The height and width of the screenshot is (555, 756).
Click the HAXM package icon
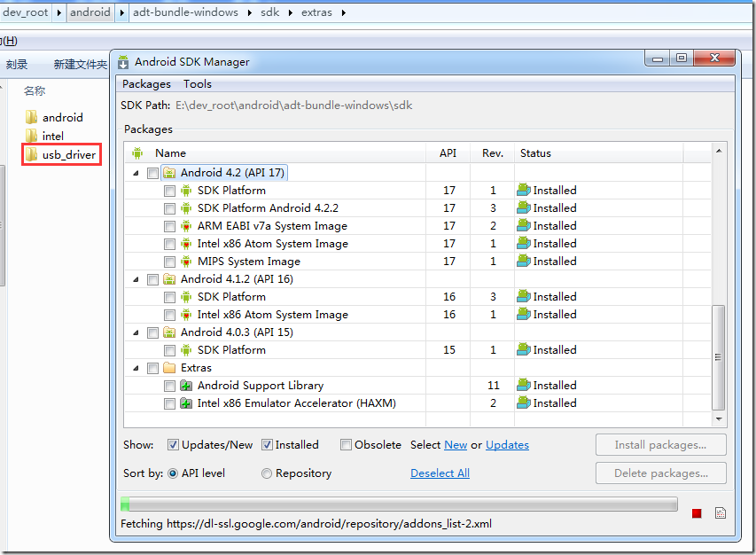point(186,403)
